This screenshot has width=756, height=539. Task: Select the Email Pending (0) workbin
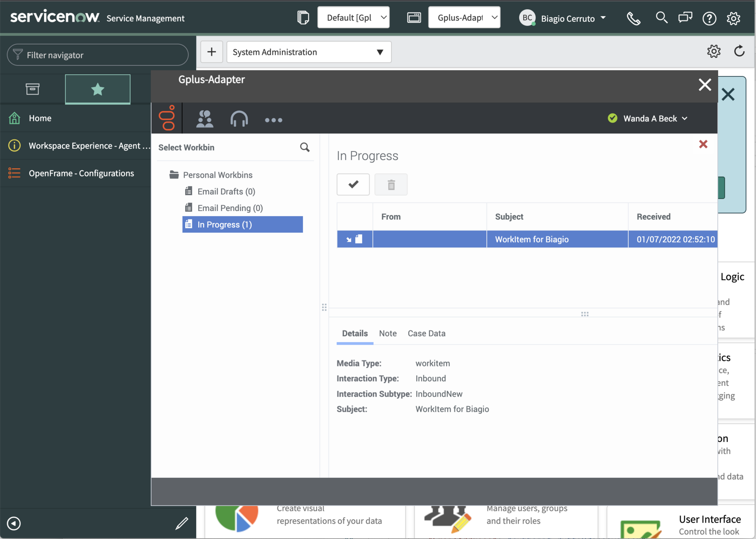[230, 208]
